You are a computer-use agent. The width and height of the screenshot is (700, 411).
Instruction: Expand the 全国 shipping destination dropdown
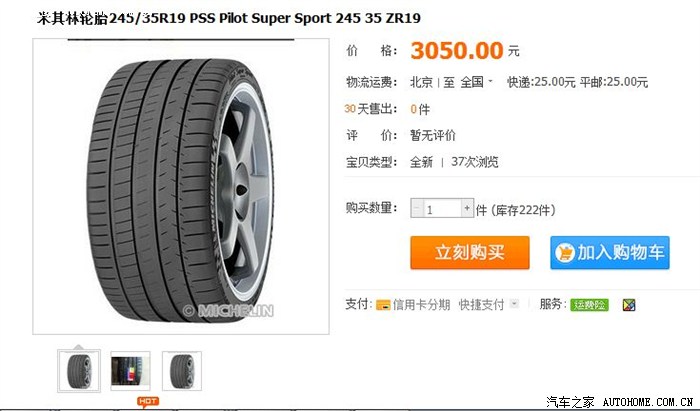point(476,82)
